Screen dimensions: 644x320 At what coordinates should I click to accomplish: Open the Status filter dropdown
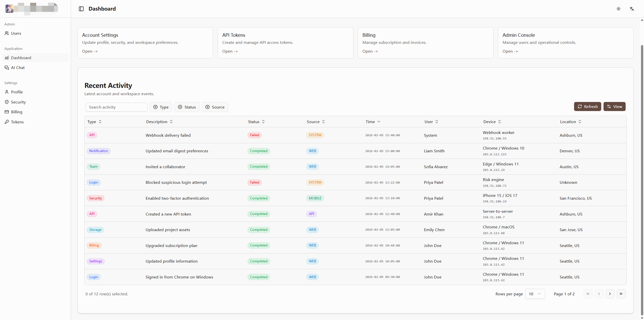[x=187, y=107]
